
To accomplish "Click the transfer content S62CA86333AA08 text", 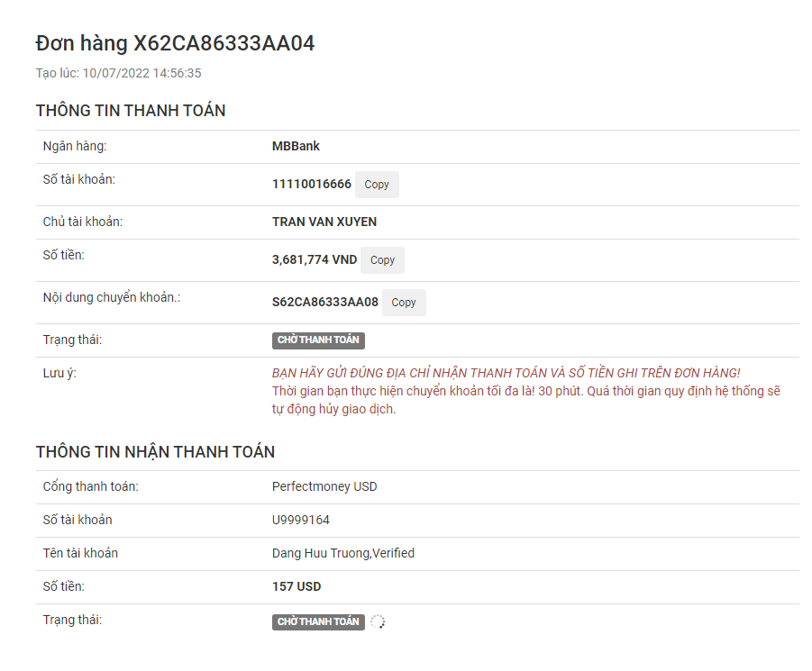I will pyautogui.click(x=324, y=303).
